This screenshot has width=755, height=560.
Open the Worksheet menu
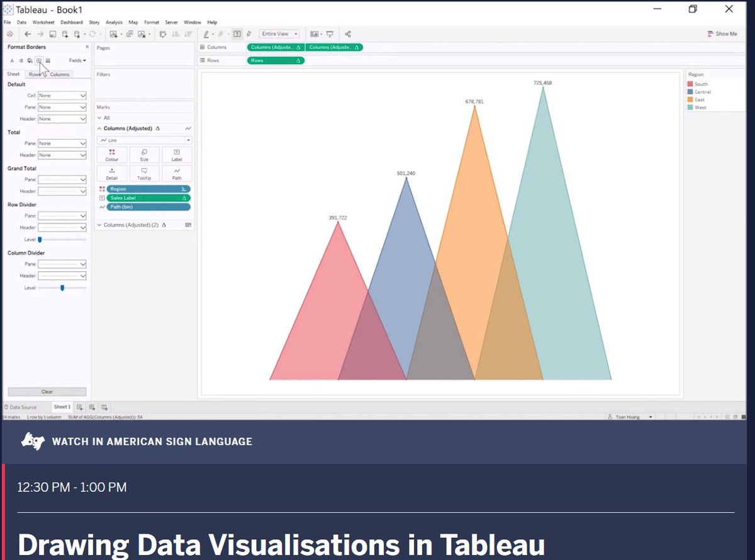coord(43,22)
